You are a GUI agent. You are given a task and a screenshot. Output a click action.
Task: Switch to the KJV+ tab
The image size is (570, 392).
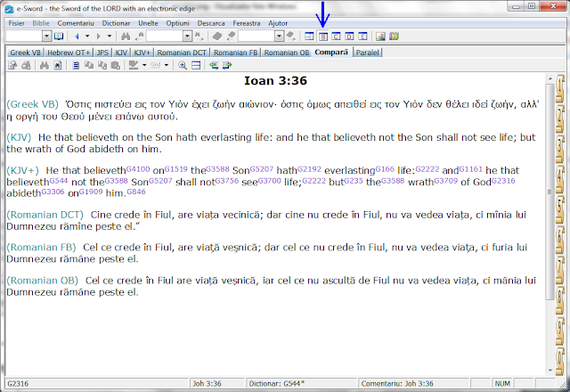(x=142, y=53)
